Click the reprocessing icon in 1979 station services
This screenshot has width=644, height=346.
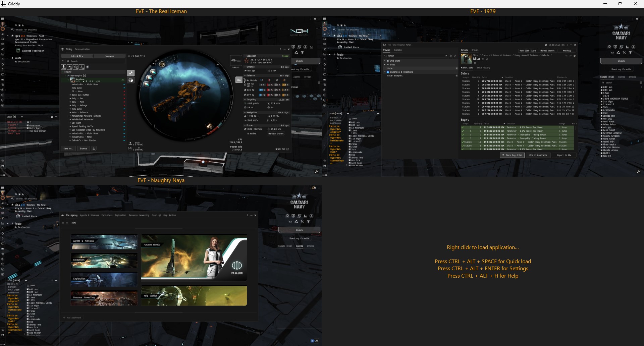pyautogui.click(x=618, y=53)
